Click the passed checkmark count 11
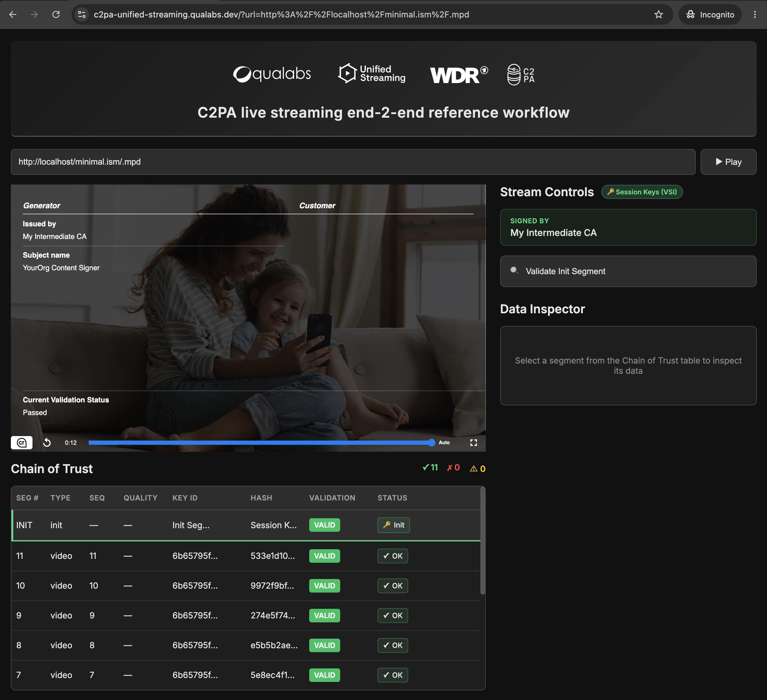The image size is (767, 700). click(430, 468)
